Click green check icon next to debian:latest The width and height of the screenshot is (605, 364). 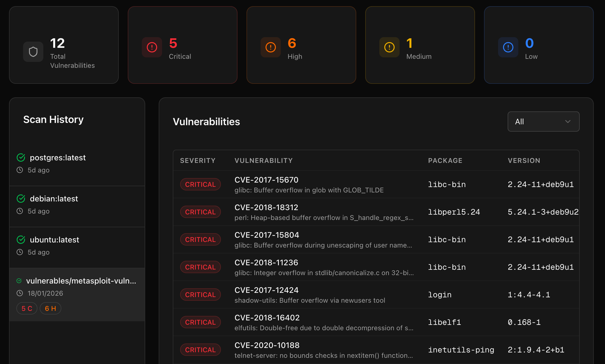(21, 199)
